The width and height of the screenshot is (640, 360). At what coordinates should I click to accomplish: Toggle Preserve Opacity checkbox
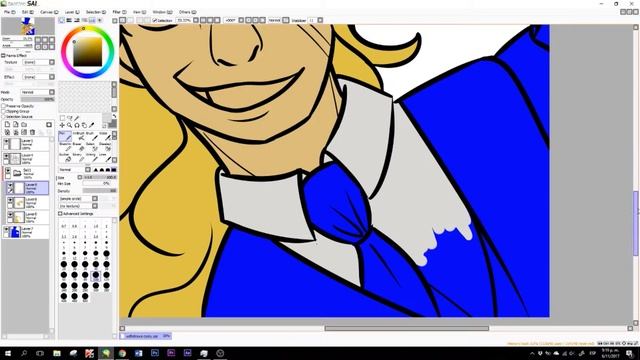(4, 106)
